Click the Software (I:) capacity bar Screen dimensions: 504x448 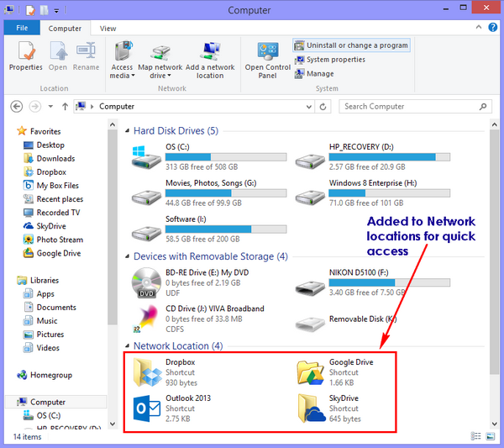[226, 229]
